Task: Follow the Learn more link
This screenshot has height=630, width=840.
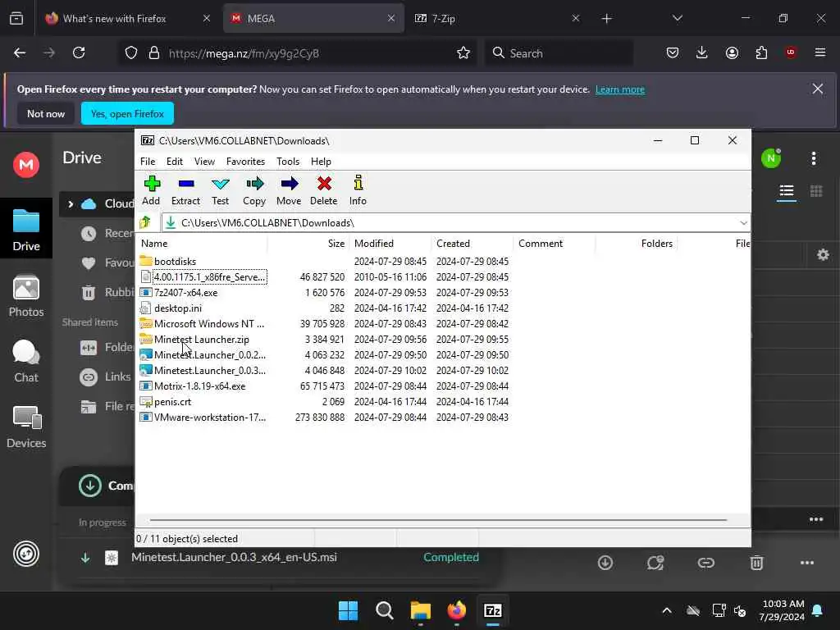Action: (620, 89)
